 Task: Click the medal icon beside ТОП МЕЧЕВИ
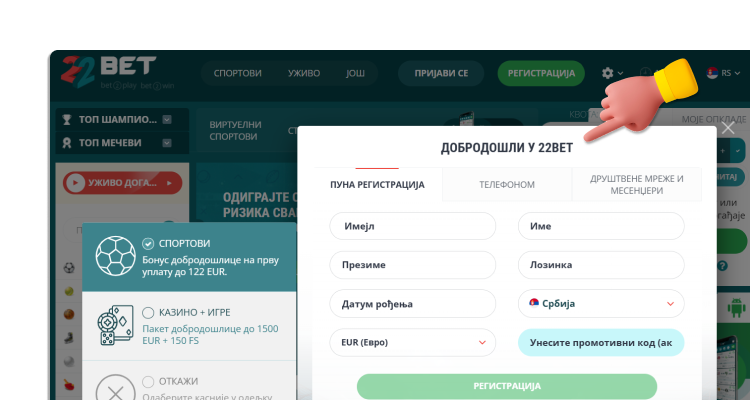[67, 143]
